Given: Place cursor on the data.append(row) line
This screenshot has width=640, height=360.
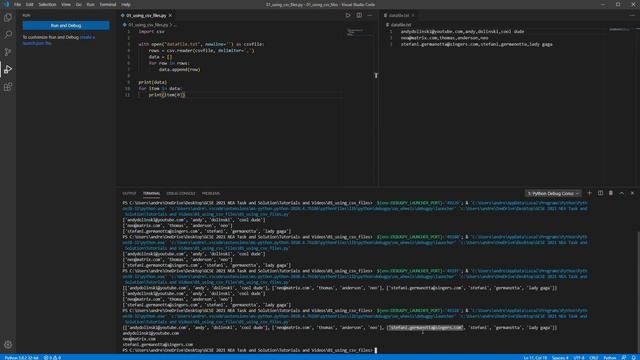Looking at the screenshot, I should [x=180, y=69].
